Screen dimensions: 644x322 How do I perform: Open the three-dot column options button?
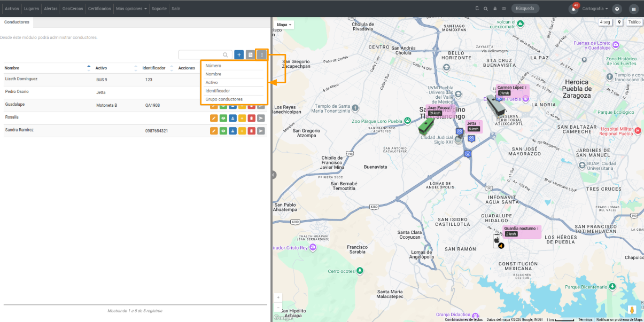tap(261, 54)
